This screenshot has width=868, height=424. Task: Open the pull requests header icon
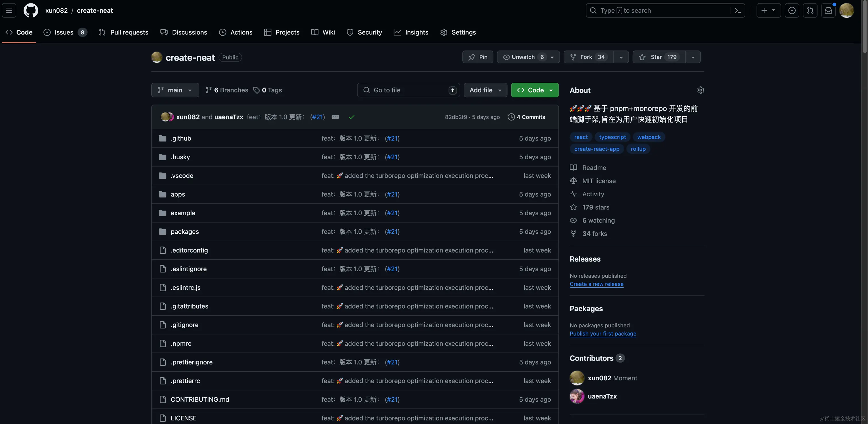click(x=810, y=10)
